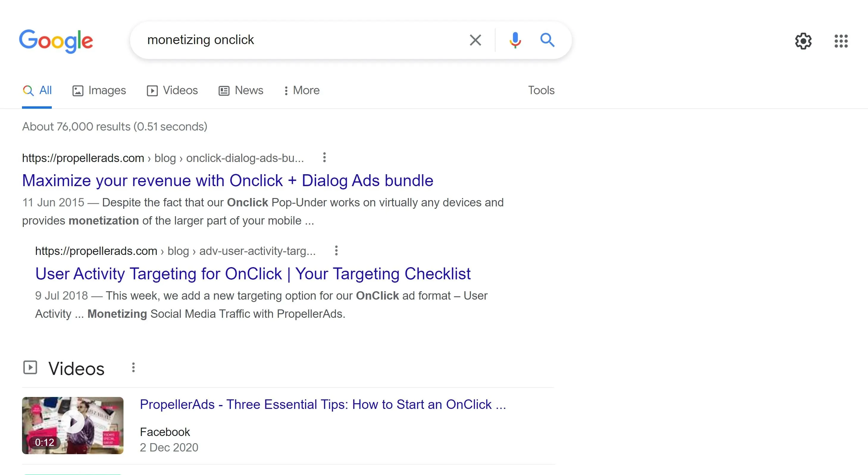Image resolution: width=868 pixels, height=475 pixels.
Task: Play the PropellerAds 0:12 video thumbnail
Action: click(73, 426)
